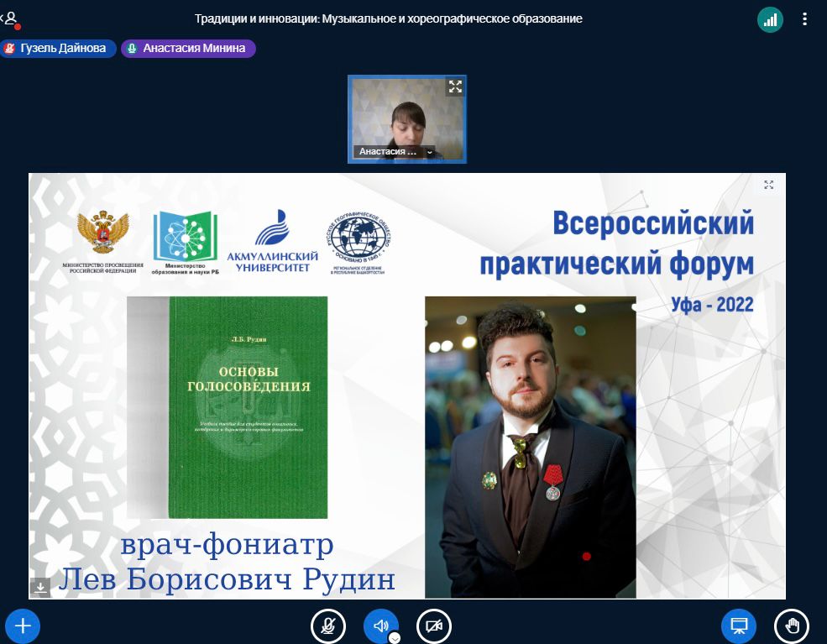The width and height of the screenshot is (827, 644).
Task: Raise your hand
Action: click(792, 626)
